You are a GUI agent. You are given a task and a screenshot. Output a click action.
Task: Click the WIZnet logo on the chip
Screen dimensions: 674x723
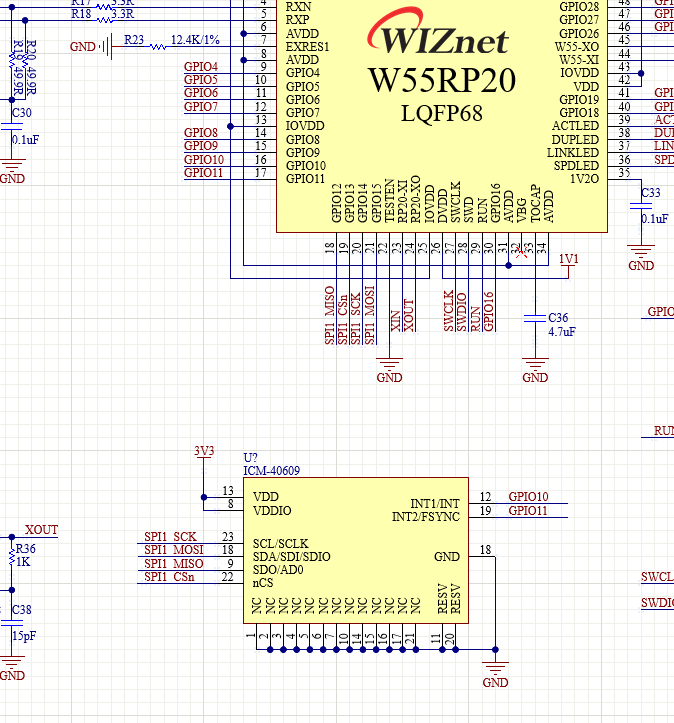438,31
